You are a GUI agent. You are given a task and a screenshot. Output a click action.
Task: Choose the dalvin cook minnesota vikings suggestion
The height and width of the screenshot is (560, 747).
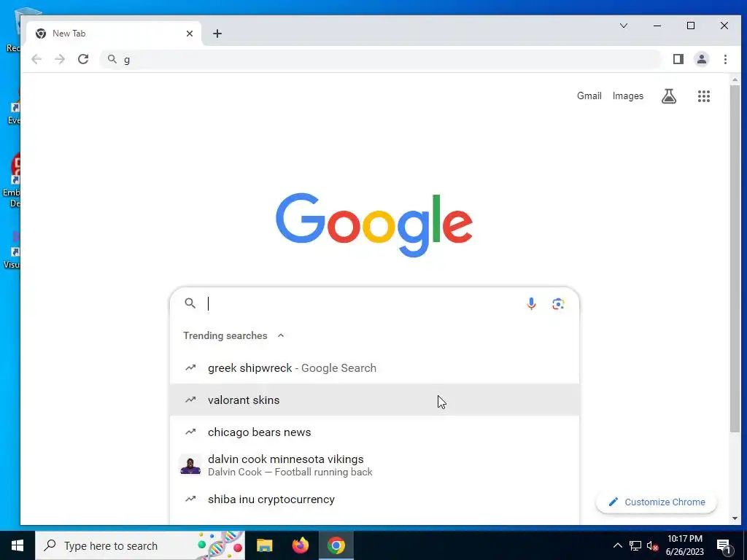(374, 464)
